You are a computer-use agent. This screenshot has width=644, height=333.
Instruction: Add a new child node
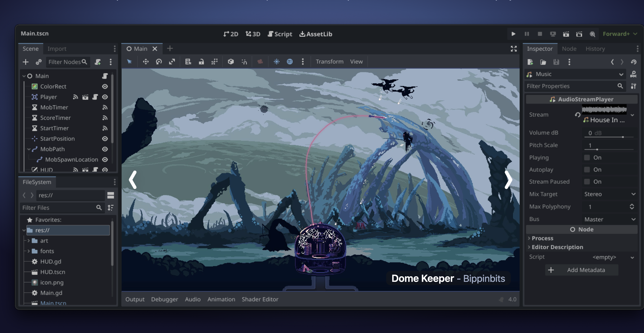coord(25,62)
